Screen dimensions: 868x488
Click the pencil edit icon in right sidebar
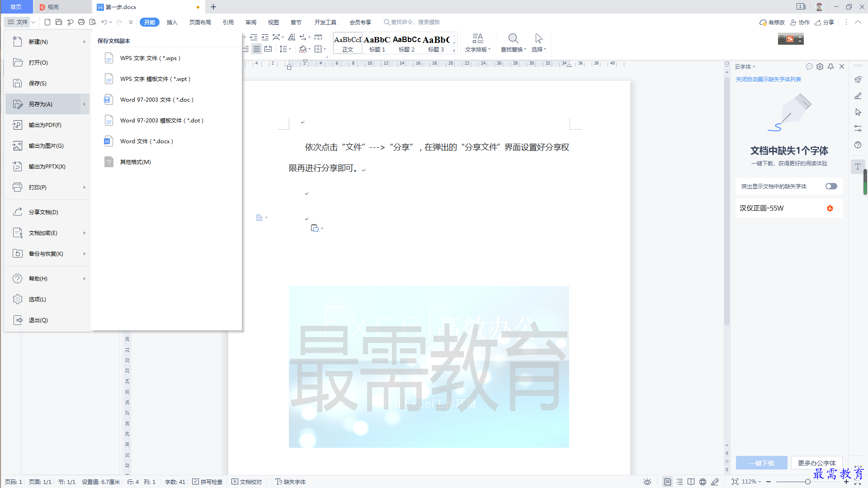858,96
